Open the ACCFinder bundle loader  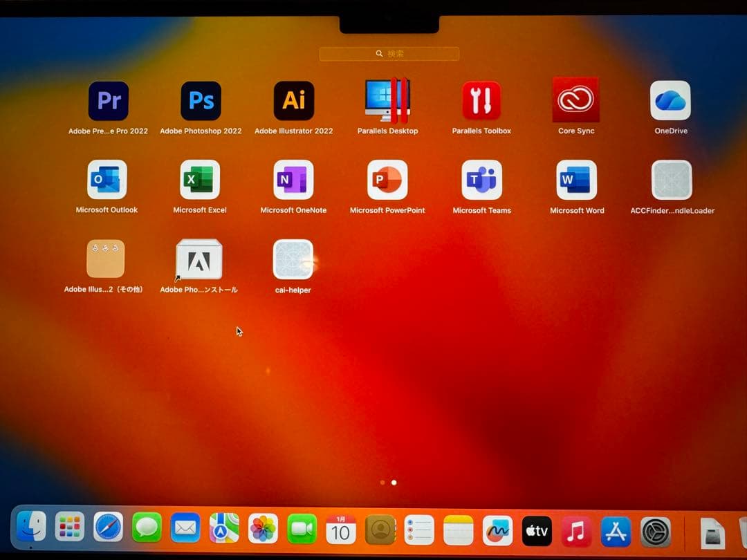670,180
